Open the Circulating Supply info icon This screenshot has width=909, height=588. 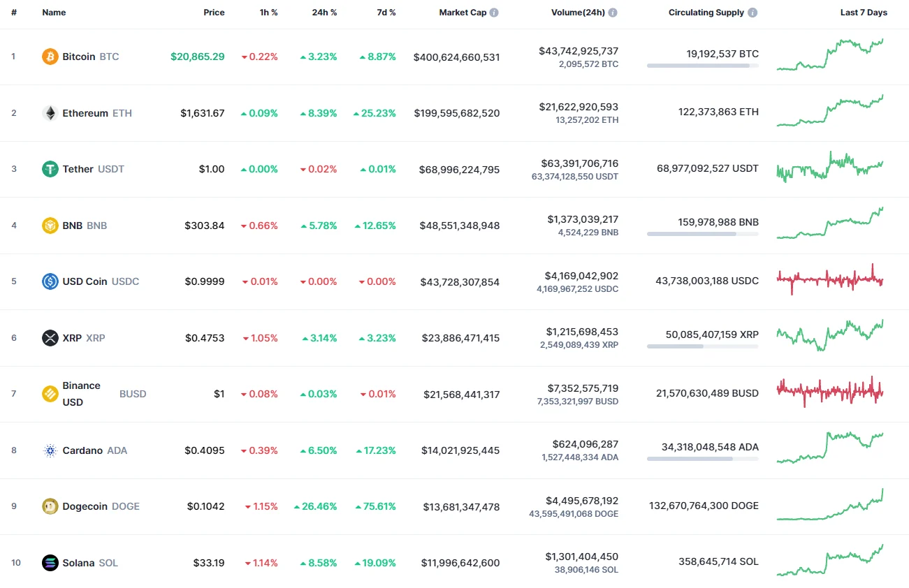point(752,12)
